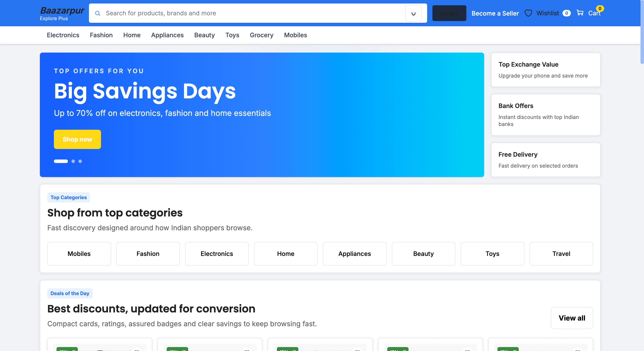Open Appliances in the navigation bar
The height and width of the screenshot is (351, 644).
[x=167, y=35]
